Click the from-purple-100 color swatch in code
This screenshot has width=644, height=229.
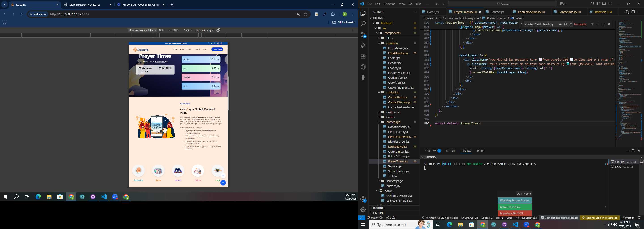540,60
